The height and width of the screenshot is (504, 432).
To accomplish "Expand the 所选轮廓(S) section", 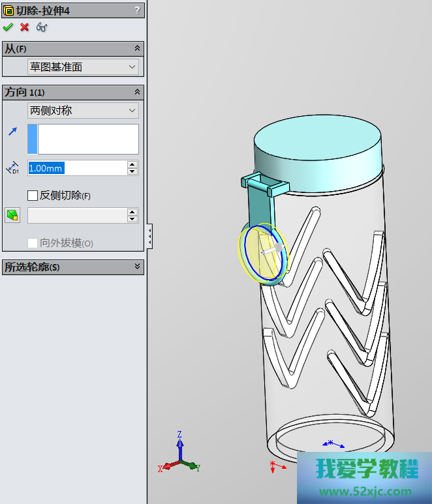I will pos(137,267).
